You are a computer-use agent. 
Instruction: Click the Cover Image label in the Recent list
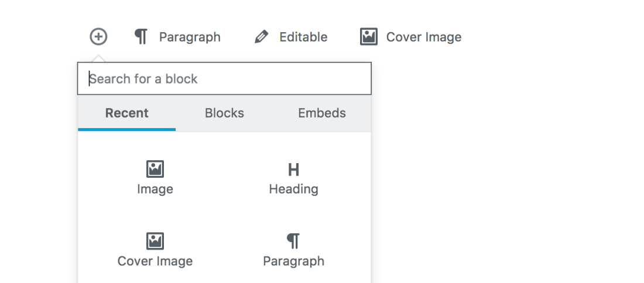coord(155,261)
